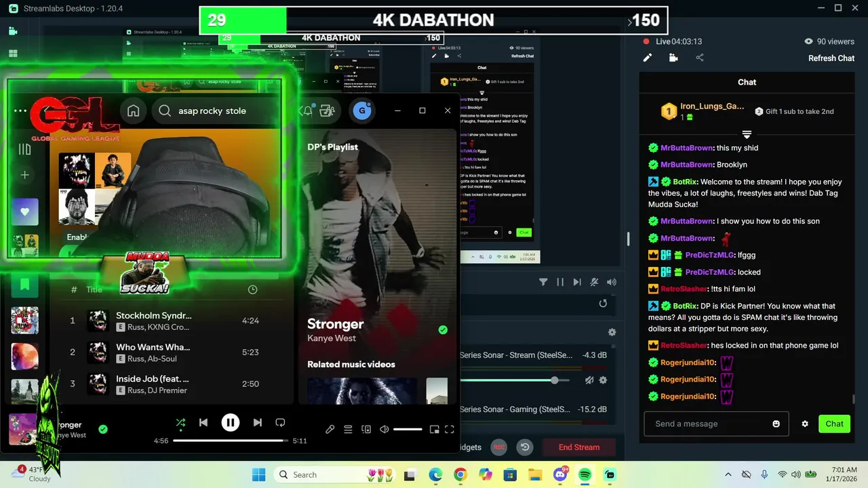Click saved checkmark in now-playing bar
868x488 pixels.
[103, 429]
